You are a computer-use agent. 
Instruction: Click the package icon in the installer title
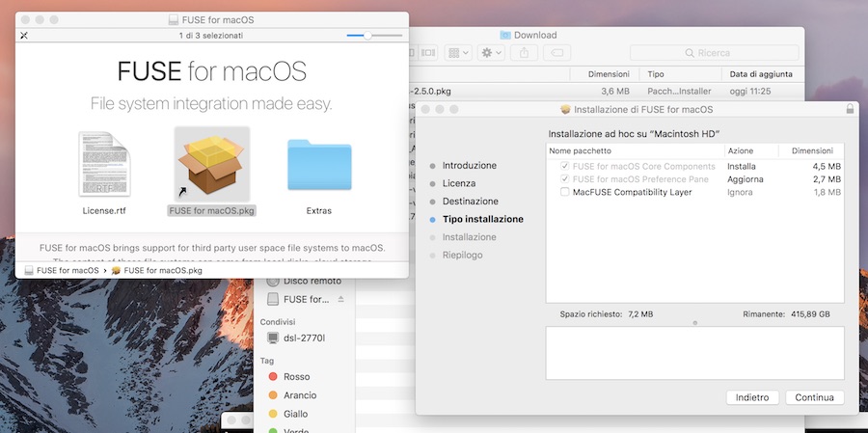click(x=565, y=110)
